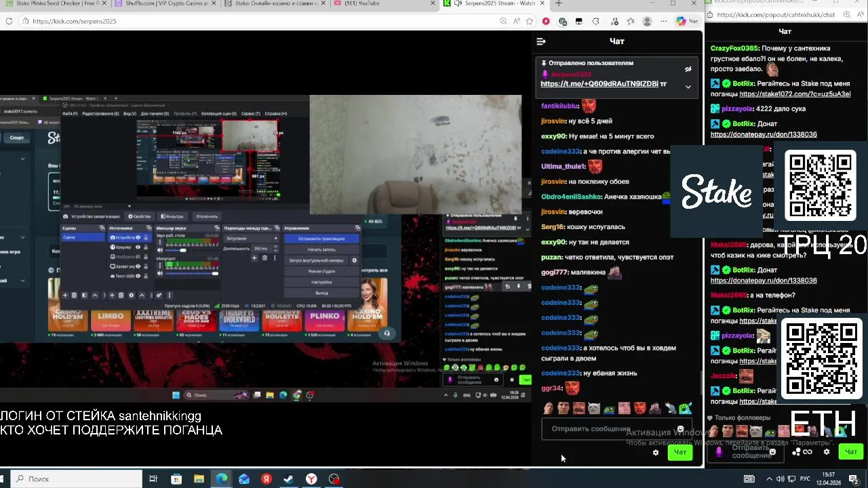Open emoji picker in popout chat input
Screen dimensions: 868x488
click(772, 451)
